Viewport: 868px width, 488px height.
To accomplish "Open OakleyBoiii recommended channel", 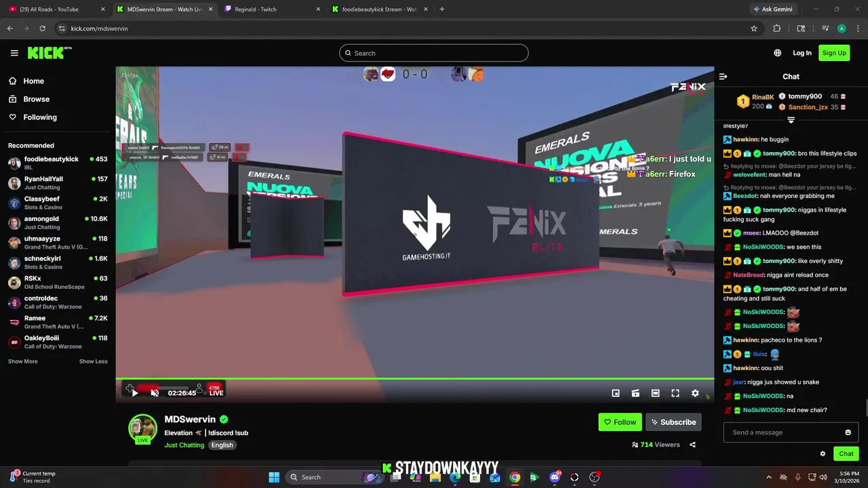I will point(58,342).
